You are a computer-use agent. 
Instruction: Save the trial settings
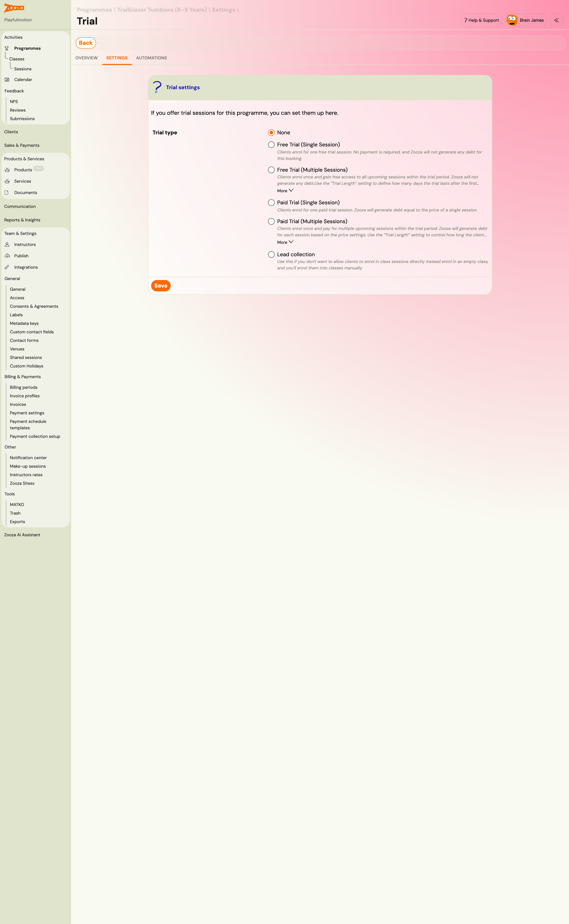(x=161, y=286)
